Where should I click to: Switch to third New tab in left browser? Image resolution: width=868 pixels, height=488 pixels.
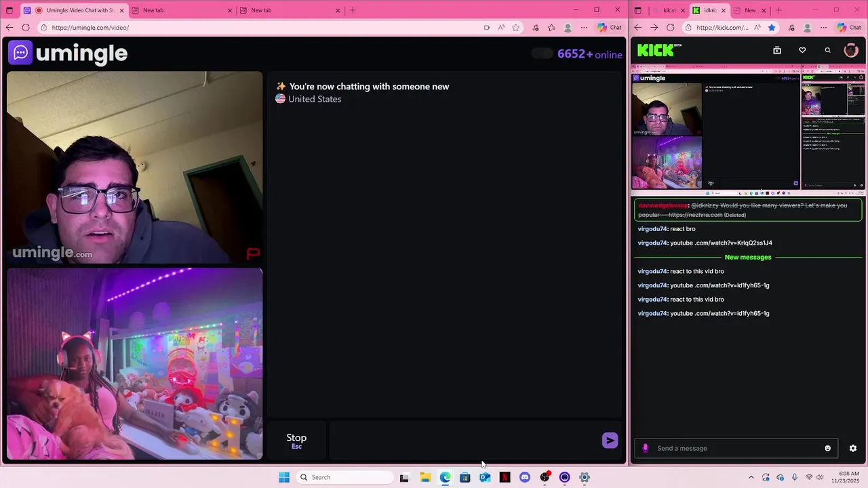(x=290, y=10)
